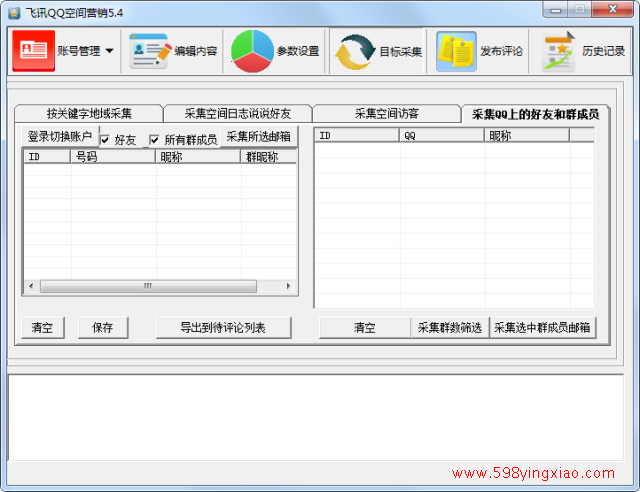Click the 采集群数筛选 button
This screenshot has width=640, height=492.
[x=450, y=327]
